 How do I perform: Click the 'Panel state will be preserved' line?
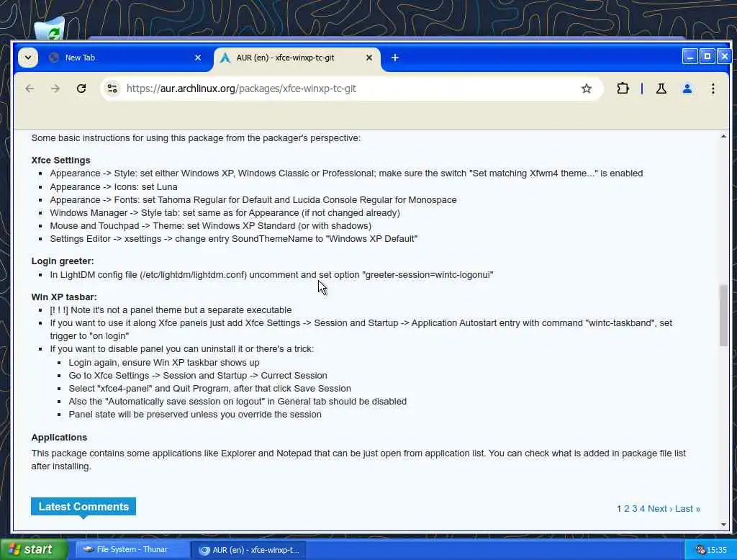[195, 414]
